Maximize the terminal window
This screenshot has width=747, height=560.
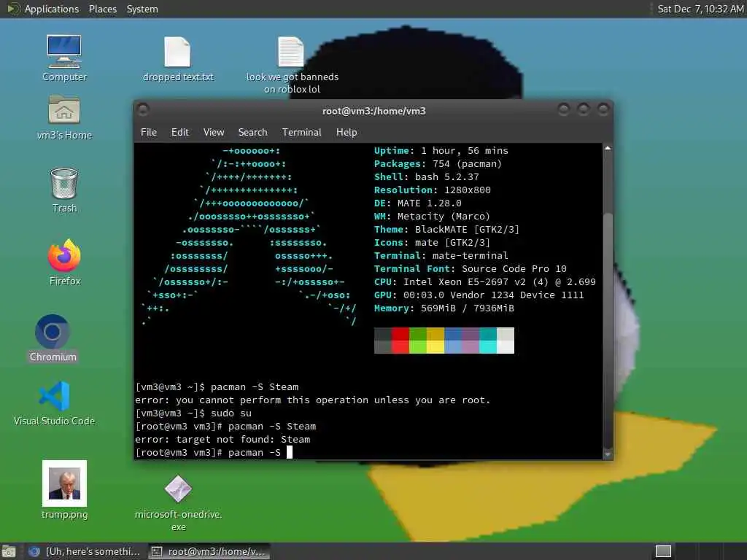coord(583,110)
